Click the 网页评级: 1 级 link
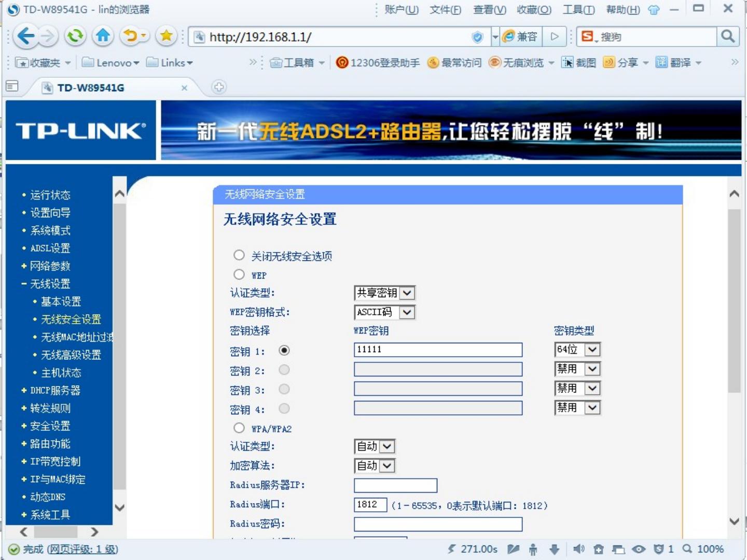 [82, 549]
